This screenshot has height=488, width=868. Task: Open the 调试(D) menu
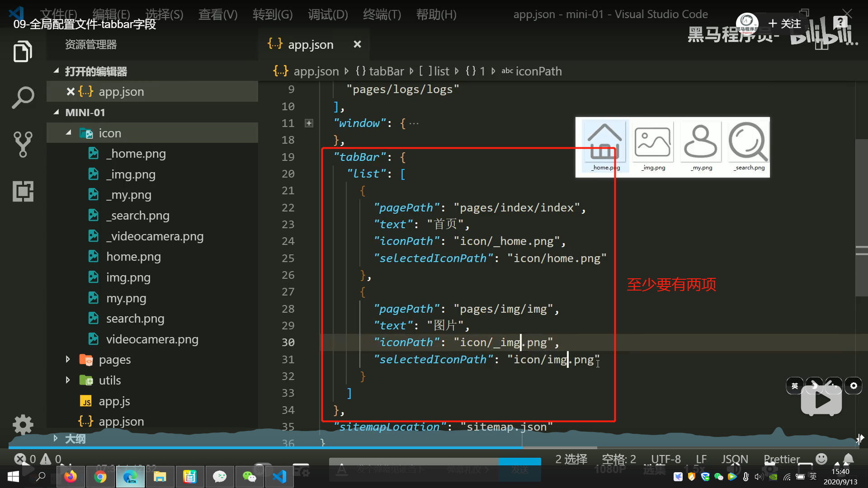(328, 14)
